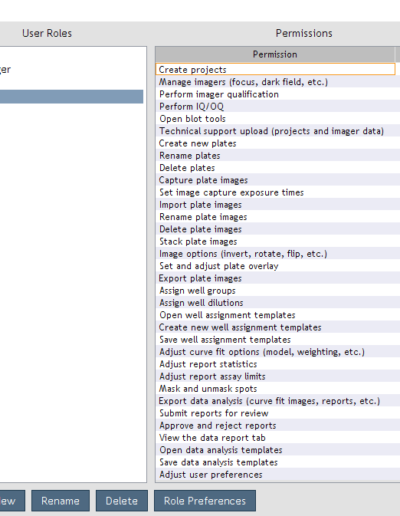Click the Rename role button
Viewport: 400px width, 516px height.
60,500
